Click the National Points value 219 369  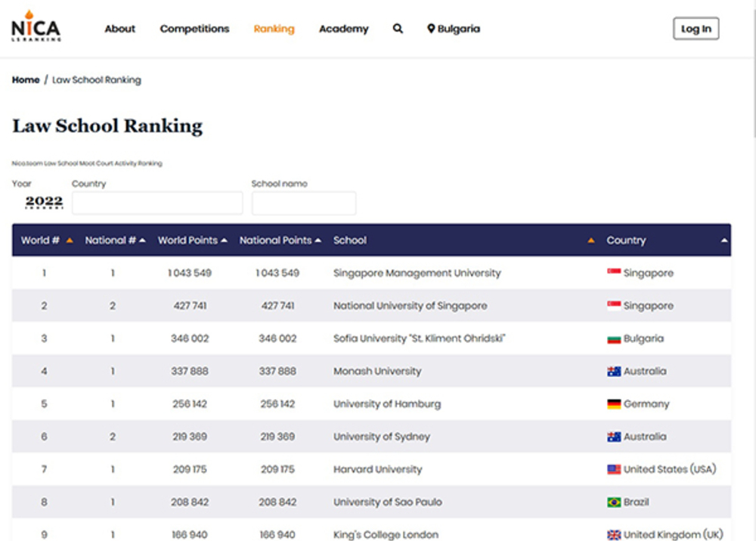pos(277,437)
